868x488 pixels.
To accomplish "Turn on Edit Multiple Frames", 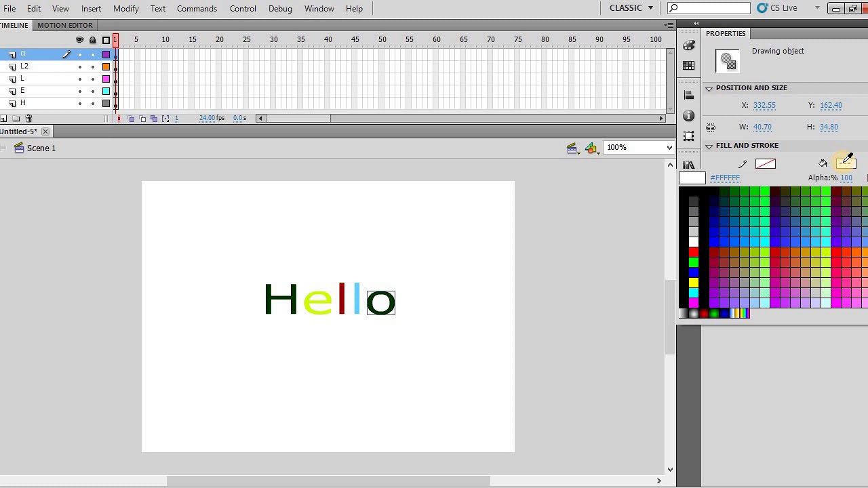I will tap(154, 119).
